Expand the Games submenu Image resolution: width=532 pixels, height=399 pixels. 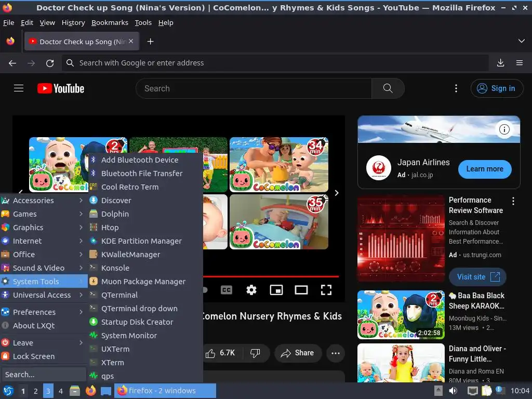click(44, 214)
